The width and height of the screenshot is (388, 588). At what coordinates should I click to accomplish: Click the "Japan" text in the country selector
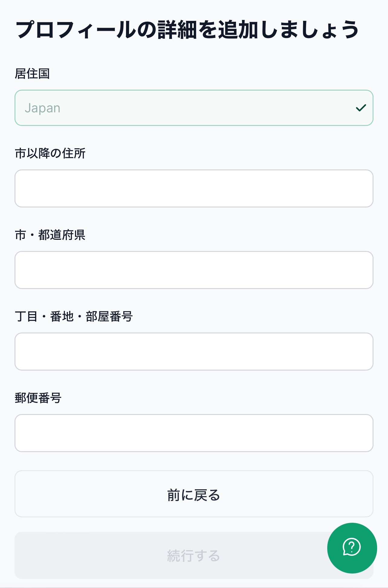click(43, 108)
